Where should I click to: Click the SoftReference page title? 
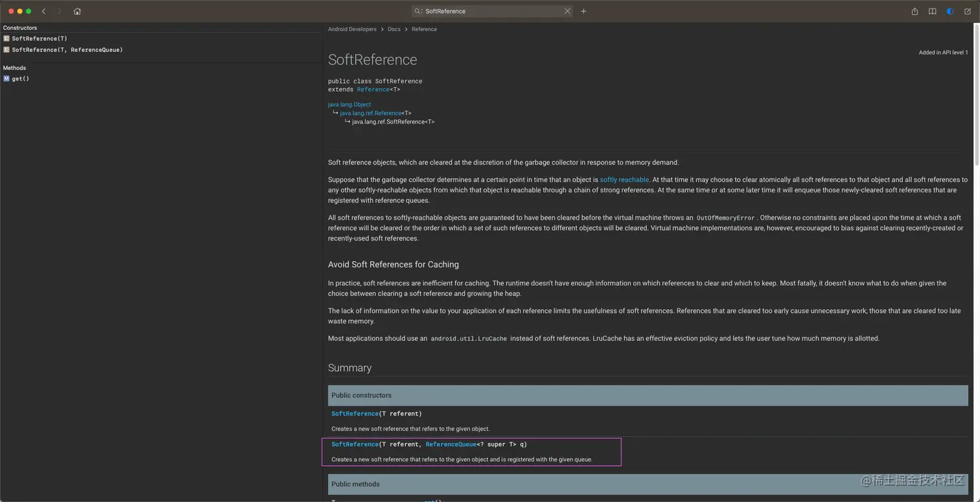point(373,60)
